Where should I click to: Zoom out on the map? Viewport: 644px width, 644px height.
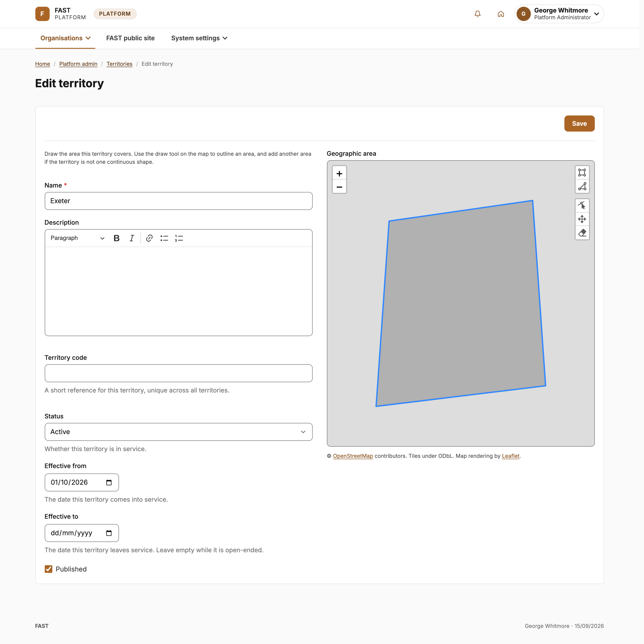pyautogui.click(x=339, y=187)
